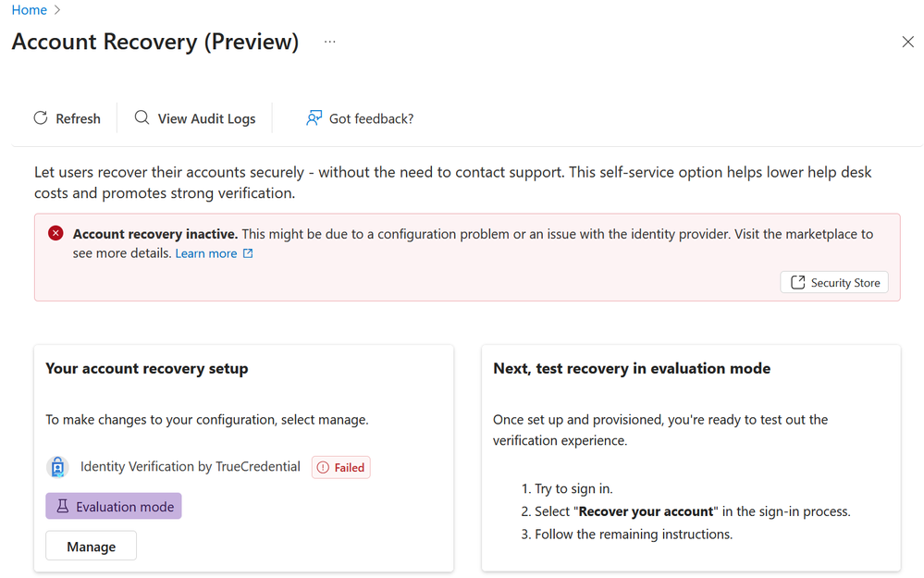Click external link icon beside Learn more
This screenshot has height=578, width=924.
[248, 253]
